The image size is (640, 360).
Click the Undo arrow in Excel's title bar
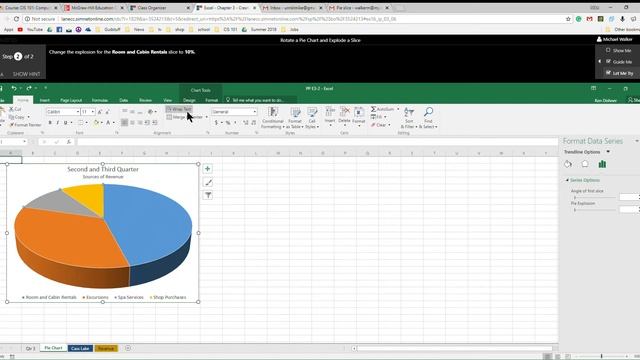tap(14, 88)
